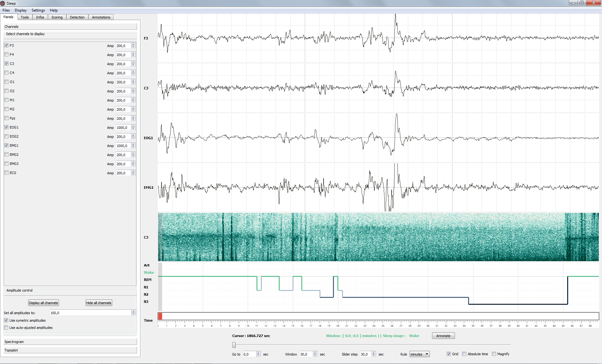Click the red time position marker

click(x=160, y=316)
